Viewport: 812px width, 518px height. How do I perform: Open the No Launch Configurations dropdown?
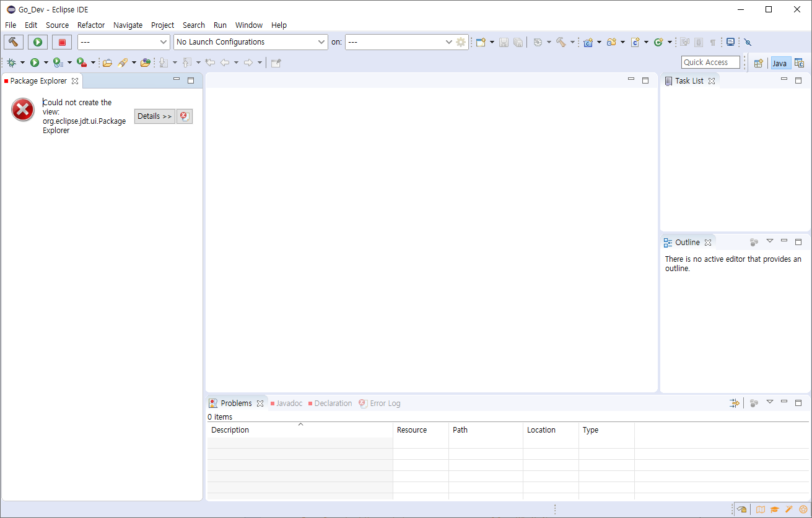click(x=251, y=42)
